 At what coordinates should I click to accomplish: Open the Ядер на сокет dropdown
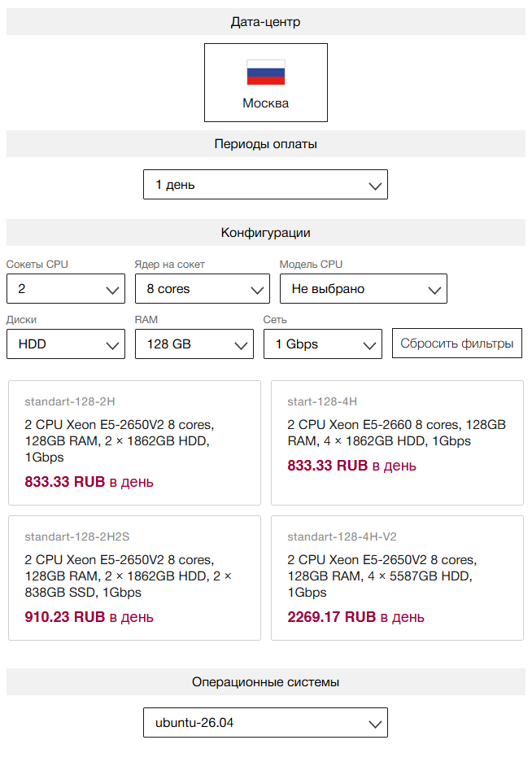[202, 289]
